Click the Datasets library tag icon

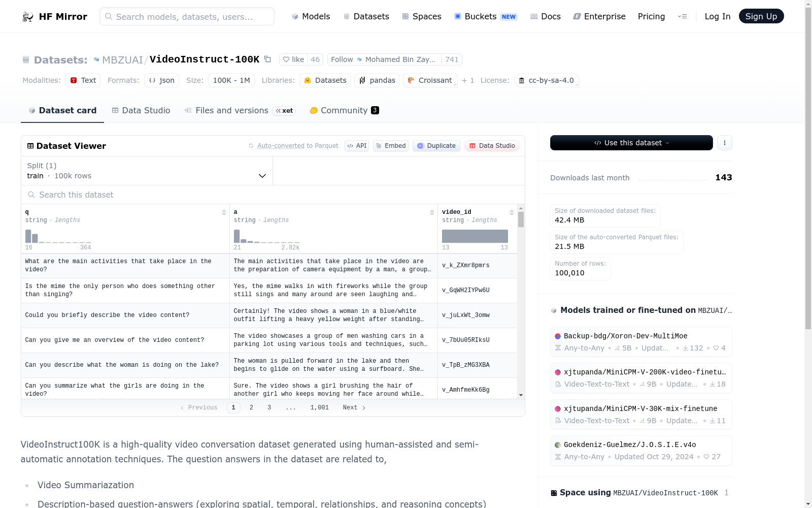coord(308,80)
